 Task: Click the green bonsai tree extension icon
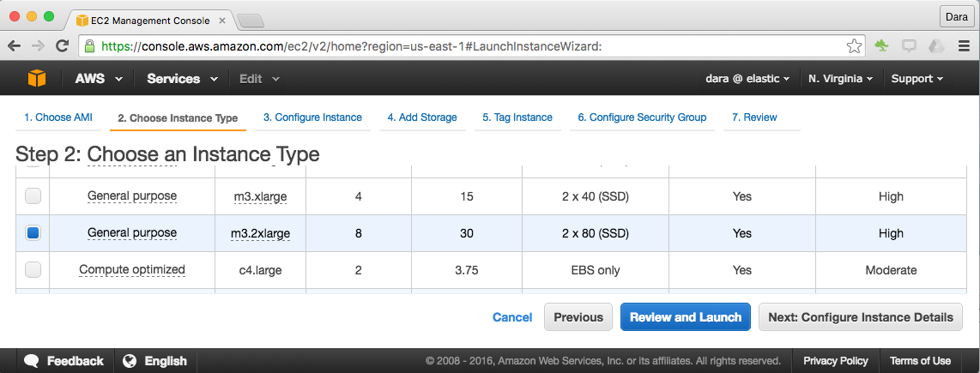882,46
